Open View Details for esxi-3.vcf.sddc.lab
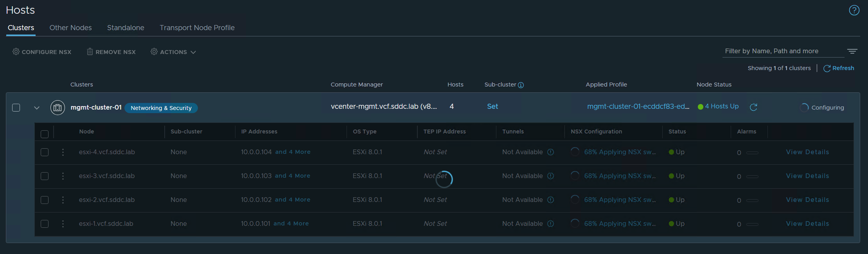This screenshot has width=868, height=254. click(x=807, y=176)
